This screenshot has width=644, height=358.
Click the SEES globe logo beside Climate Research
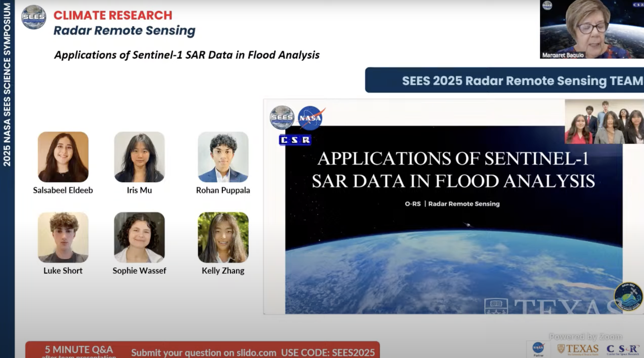[x=34, y=17]
